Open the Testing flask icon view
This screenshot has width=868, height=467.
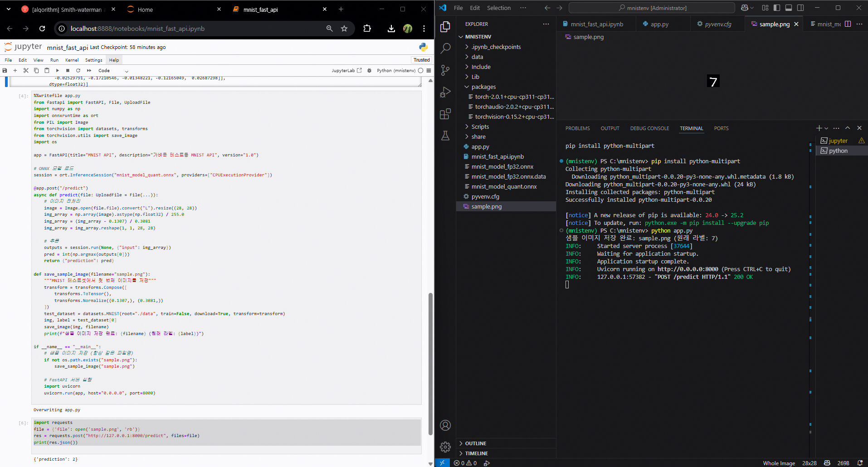445,136
